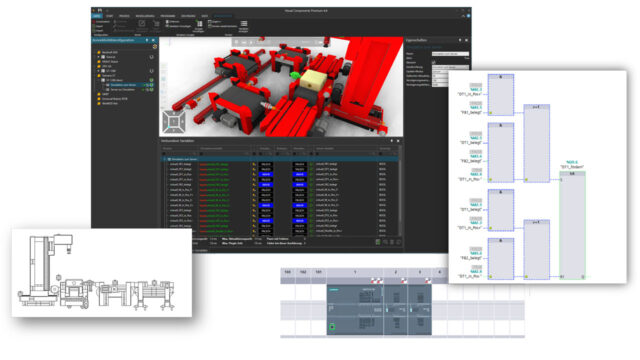Open the highlighted first ribbon tab

(97, 16)
